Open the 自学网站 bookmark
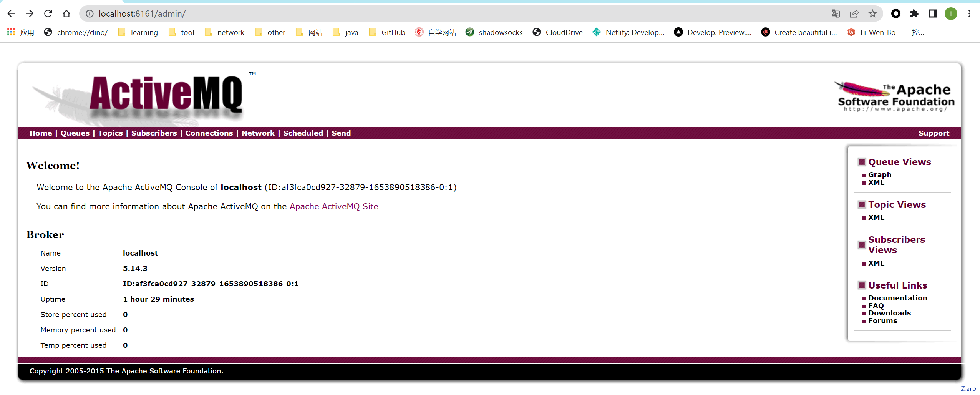 coord(435,32)
